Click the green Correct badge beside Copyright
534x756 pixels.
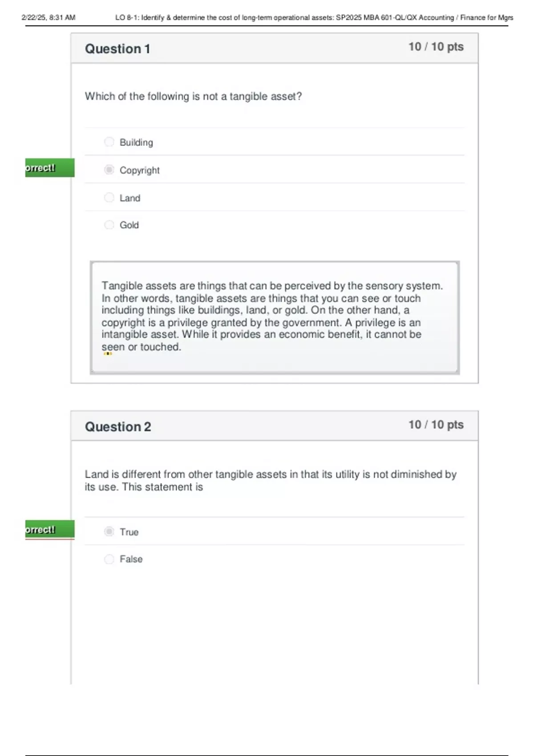click(x=49, y=168)
